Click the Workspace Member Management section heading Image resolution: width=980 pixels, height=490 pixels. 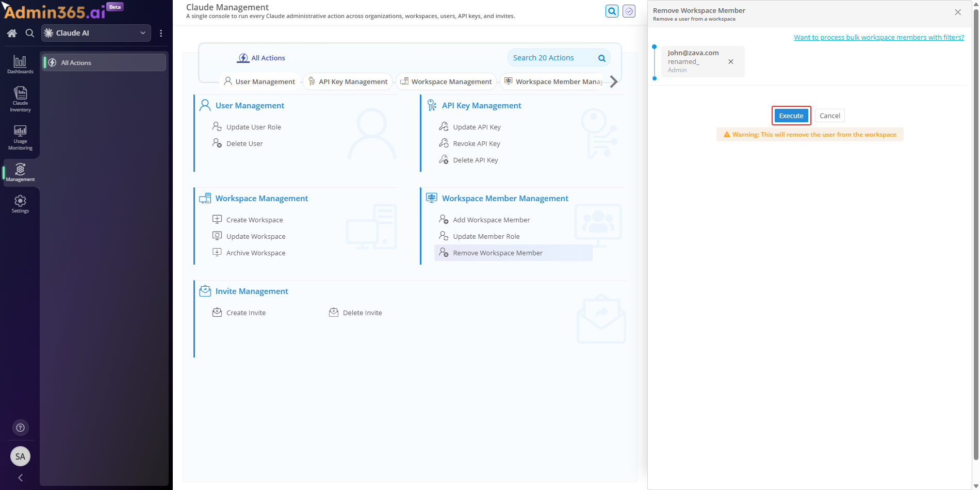[505, 198]
